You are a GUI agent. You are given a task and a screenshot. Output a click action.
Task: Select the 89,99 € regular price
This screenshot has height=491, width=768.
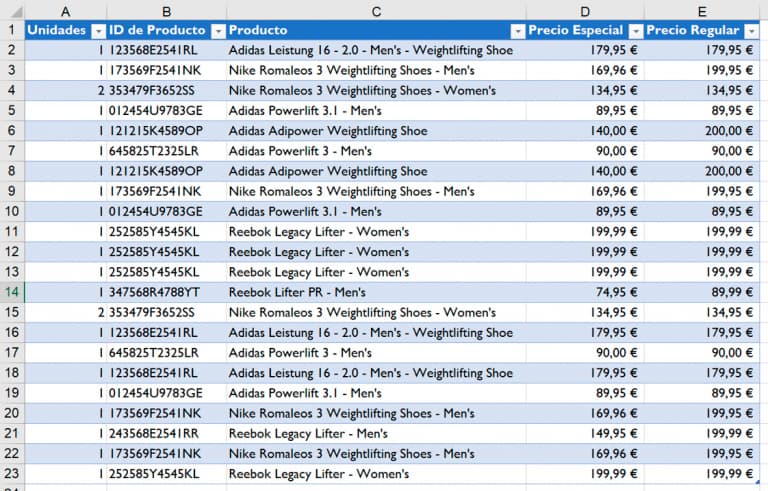pos(702,292)
